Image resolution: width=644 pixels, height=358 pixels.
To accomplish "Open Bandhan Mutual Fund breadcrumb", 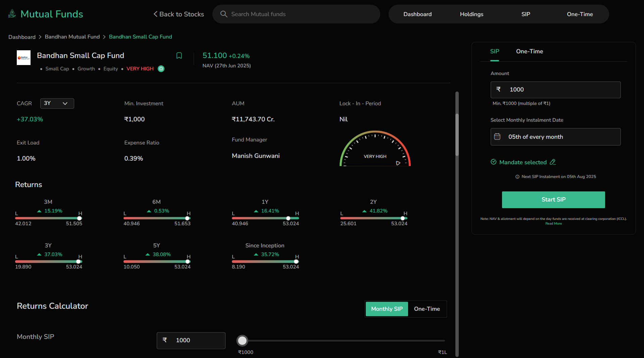I will coord(72,37).
